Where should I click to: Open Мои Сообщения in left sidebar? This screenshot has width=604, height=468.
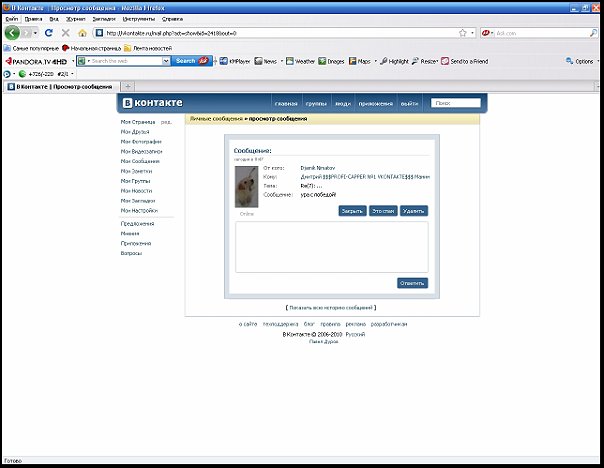coord(139,160)
